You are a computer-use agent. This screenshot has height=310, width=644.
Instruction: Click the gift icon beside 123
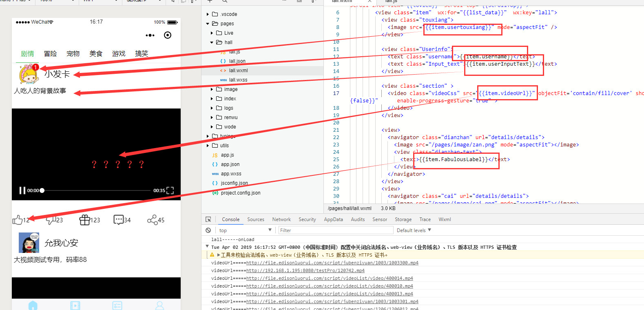(x=84, y=220)
